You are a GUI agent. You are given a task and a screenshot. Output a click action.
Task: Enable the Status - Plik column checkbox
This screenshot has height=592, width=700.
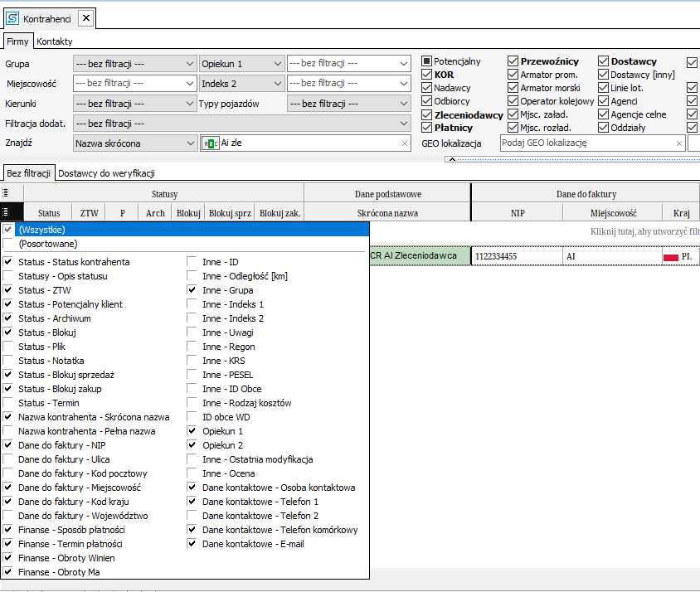coord(8,347)
